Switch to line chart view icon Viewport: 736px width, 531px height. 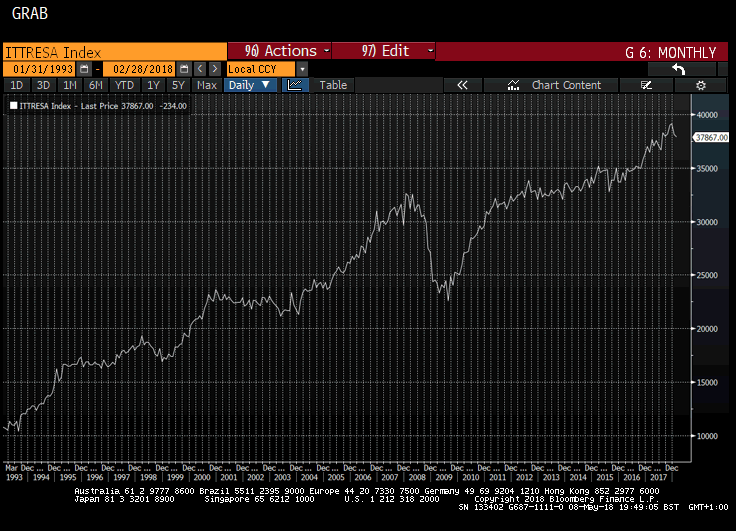tap(295, 85)
